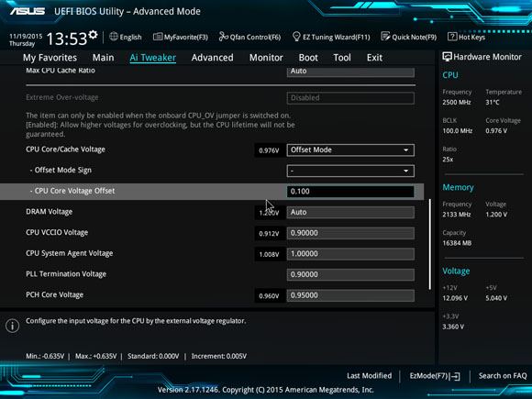Select the PLL Termination Voltage label
The image size is (532, 399).
coord(66,274)
